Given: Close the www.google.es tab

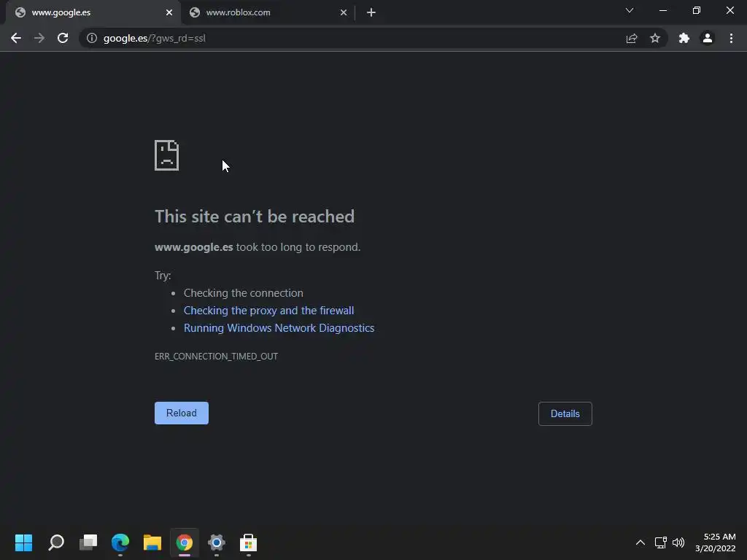Looking at the screenshot, I should point(169,12).
